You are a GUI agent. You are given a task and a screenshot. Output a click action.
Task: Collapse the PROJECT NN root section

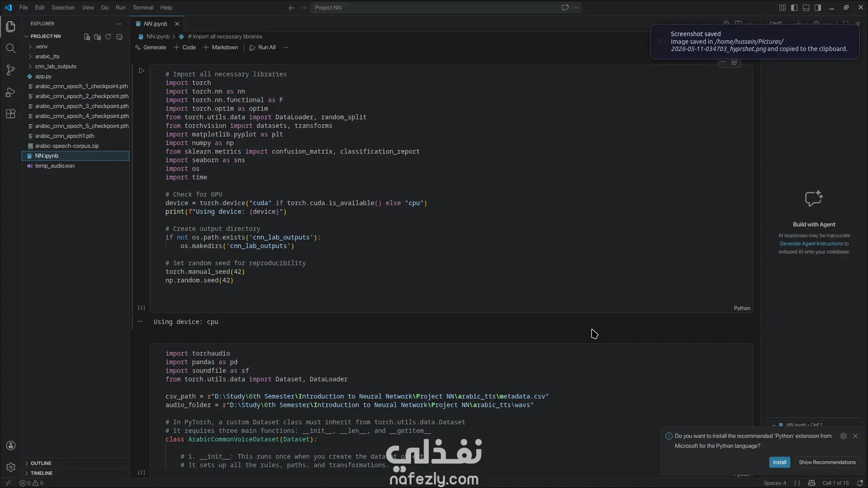pyautogui.click(x=45, y=37)
